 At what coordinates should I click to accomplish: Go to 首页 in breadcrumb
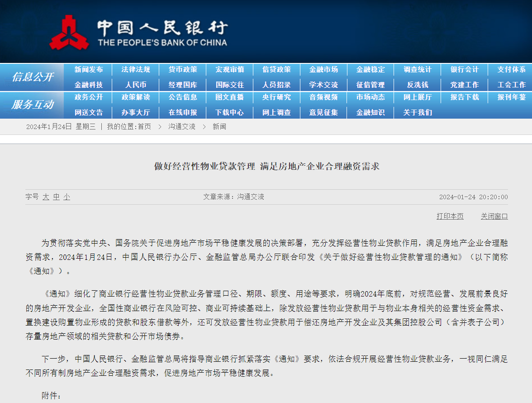point(144,127)
